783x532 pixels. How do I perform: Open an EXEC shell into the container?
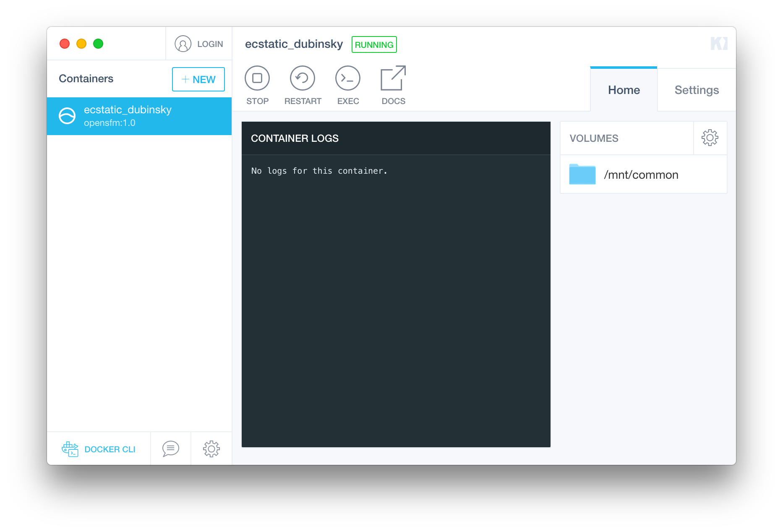347,84
